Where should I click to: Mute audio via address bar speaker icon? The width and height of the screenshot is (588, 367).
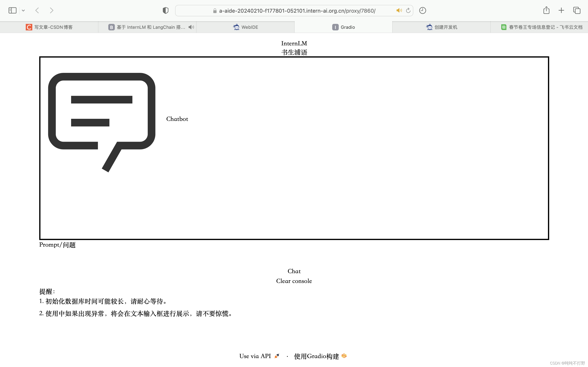tap(399, 10)
